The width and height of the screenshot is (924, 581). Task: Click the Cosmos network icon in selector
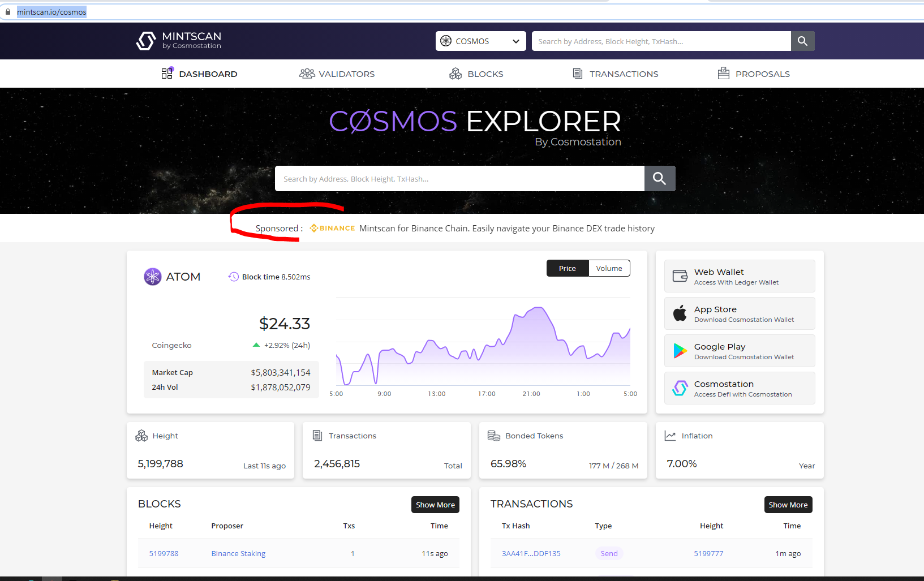[x=446, y=41]
